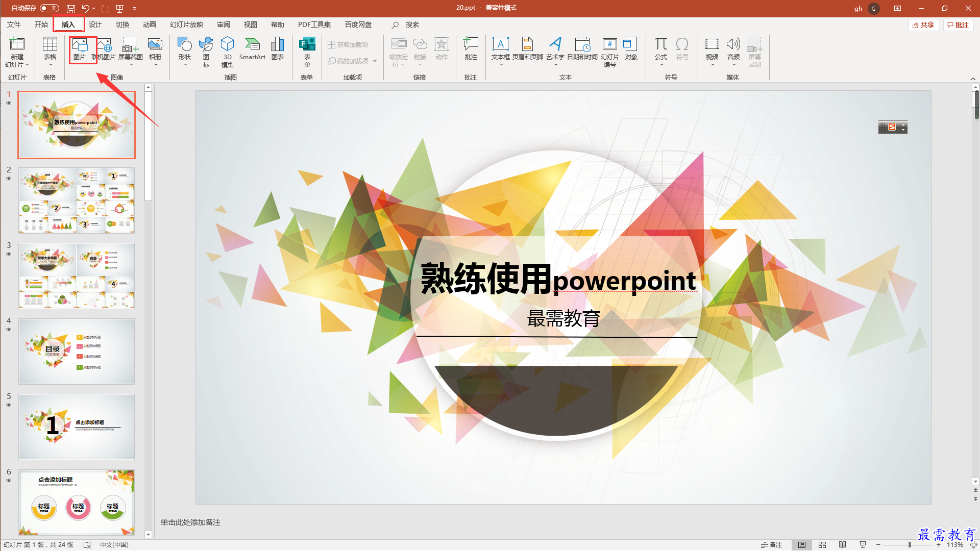980x551 pixels.
Task: Click the ribbon 批注 comment icon
Action: click(x=471, y=49)
